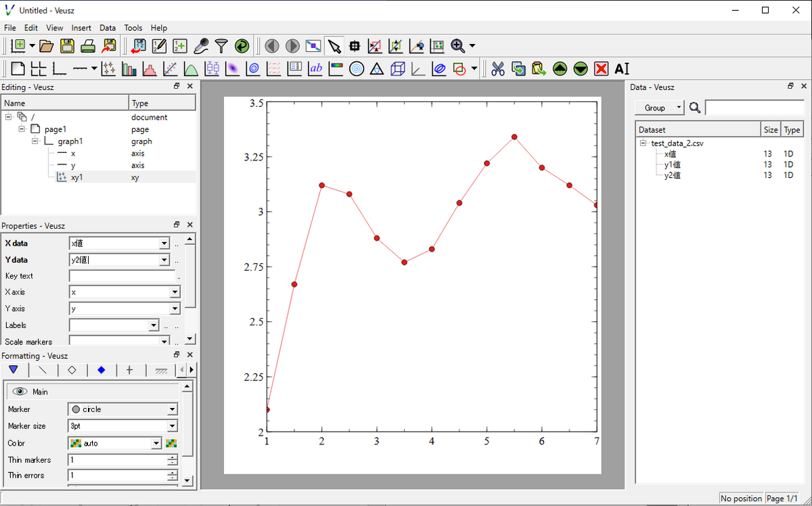Image resolution: width=812 pixels, height=506 pixels.
Task: Click the dataset search input field
Action: (754, 108)
